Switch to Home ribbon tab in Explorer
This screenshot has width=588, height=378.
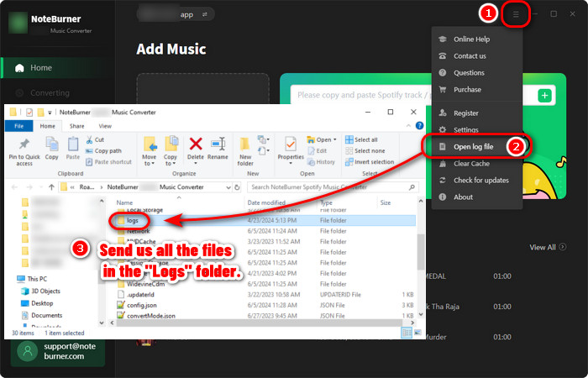click(x=48, y=126)
